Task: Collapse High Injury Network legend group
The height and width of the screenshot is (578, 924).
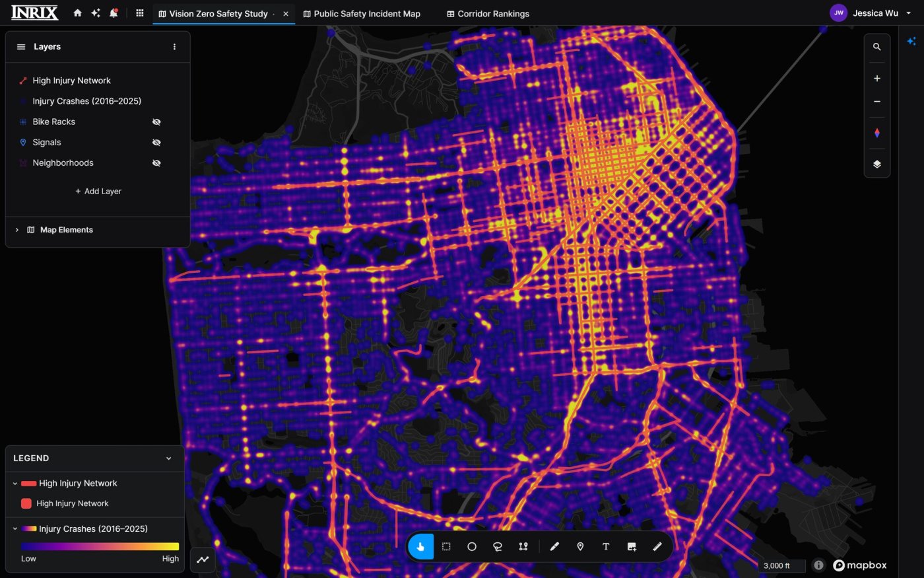Action: (15, 484)
